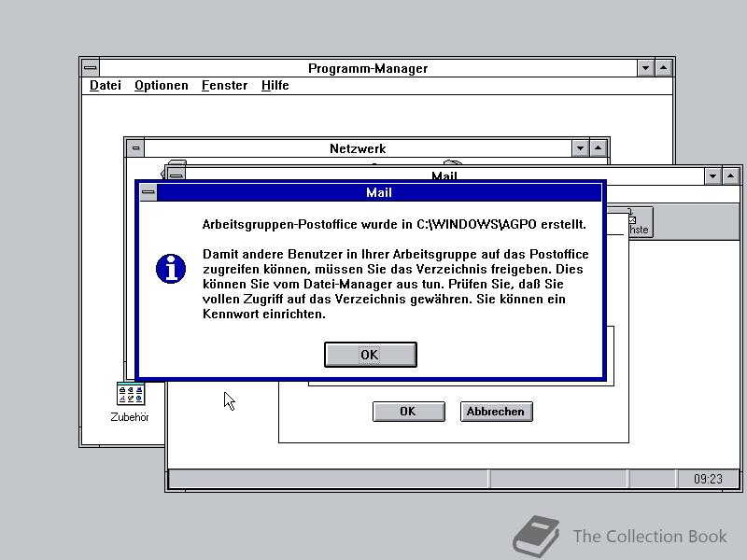Open the Optionen menu
Image resolution: width=747 pixels, height=560 pixels.
point(161,86)
